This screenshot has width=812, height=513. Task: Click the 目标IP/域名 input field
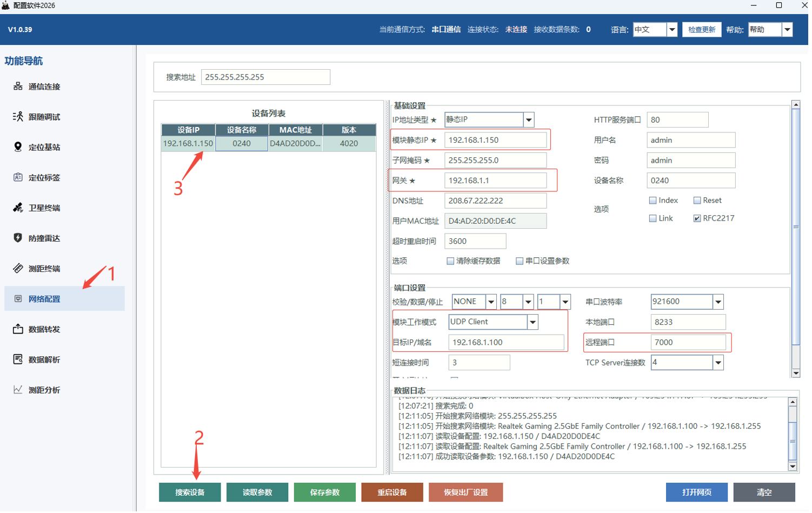point(506,343)
